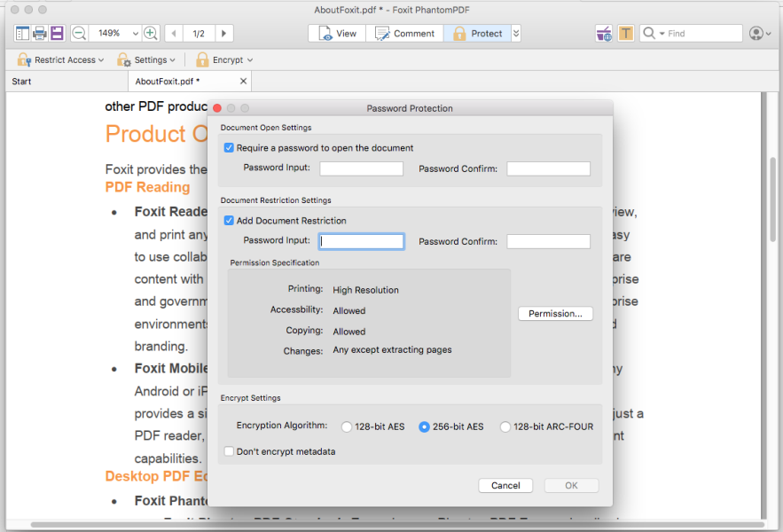
Task: Click the purple save icon
Action: pyautogui.click(x=57, y=34)
